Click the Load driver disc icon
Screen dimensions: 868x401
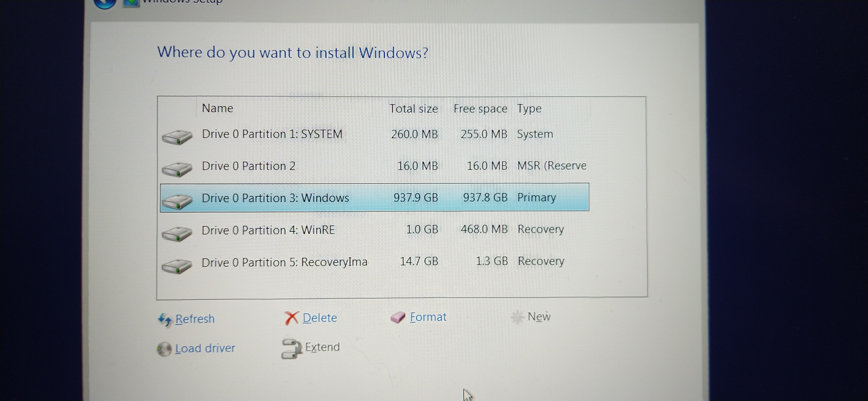tap(164, 349)
